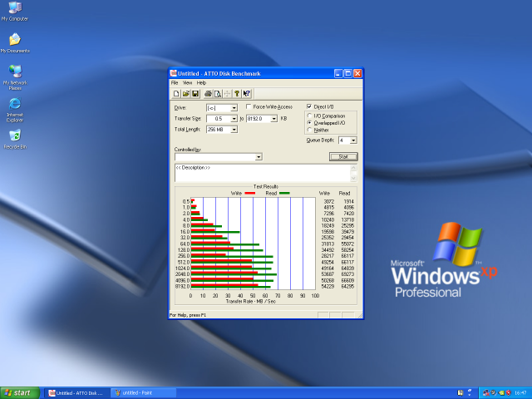The height and width of the screenshot is (399, 532).
Task: Uncheck the Direct I/O checkbox
Action: coord(309,106)
